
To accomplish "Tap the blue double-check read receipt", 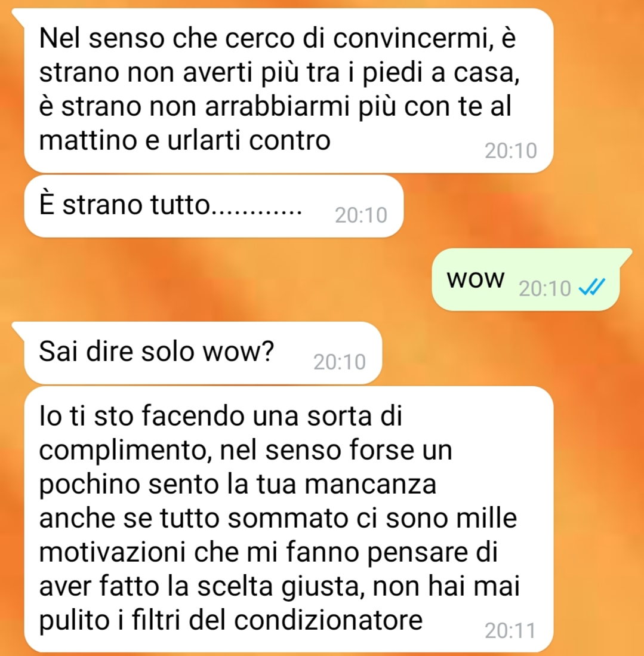I will click(591, 288).
